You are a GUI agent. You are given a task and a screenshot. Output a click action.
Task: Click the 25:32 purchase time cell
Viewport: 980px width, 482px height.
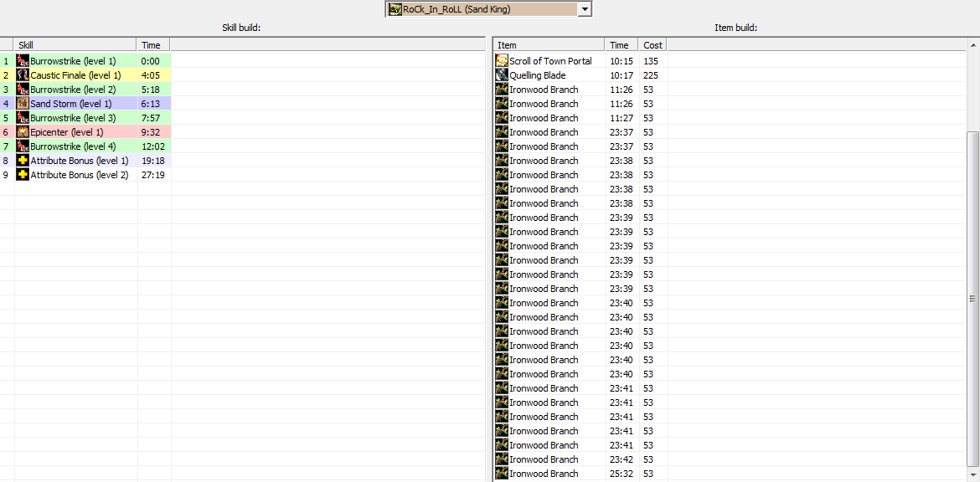[x=622, y=474]
